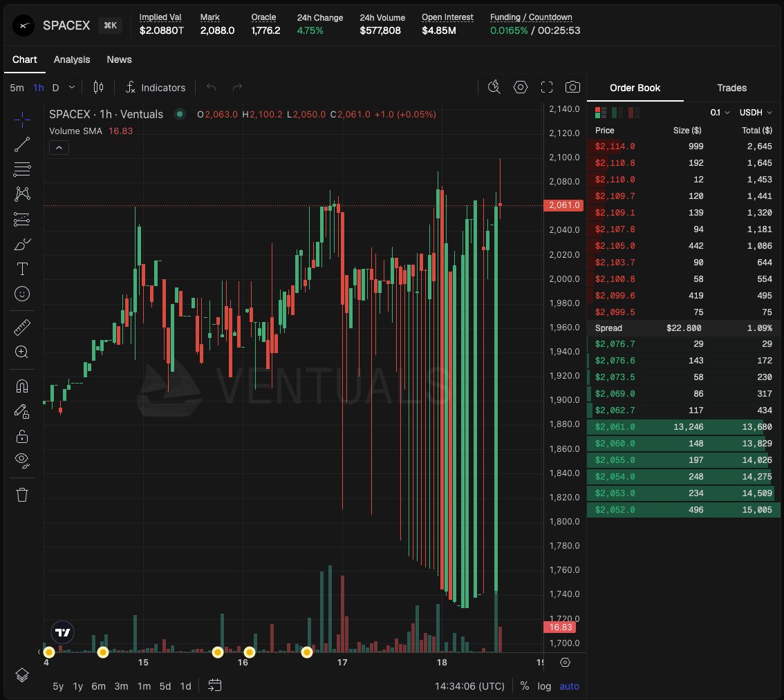The width and height of the screenshot is (784, 700).
Task: Select the brush drawing tool
Action: pos(22,244)
